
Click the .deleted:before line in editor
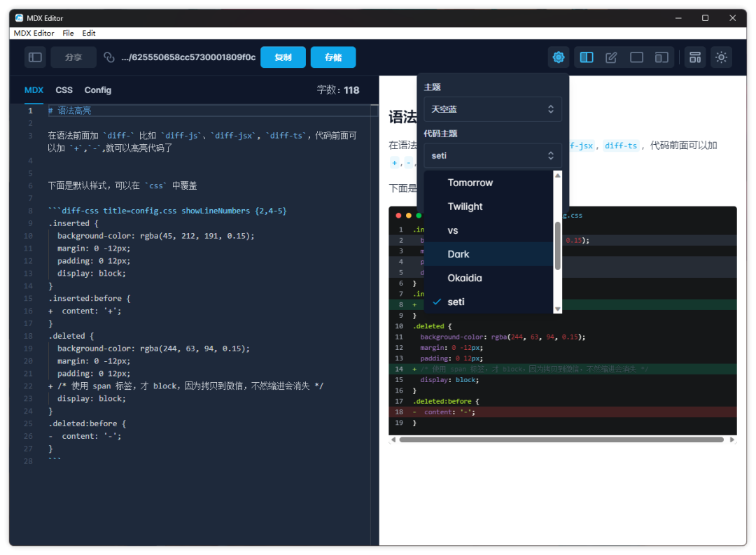pyautogui.click(x=87, y=424)
